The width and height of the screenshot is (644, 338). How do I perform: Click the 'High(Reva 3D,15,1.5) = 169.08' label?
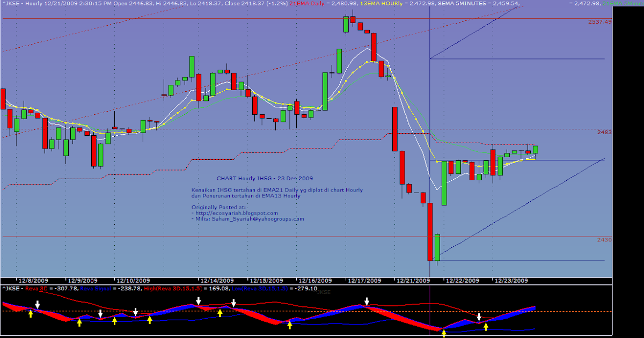point(186,289)
